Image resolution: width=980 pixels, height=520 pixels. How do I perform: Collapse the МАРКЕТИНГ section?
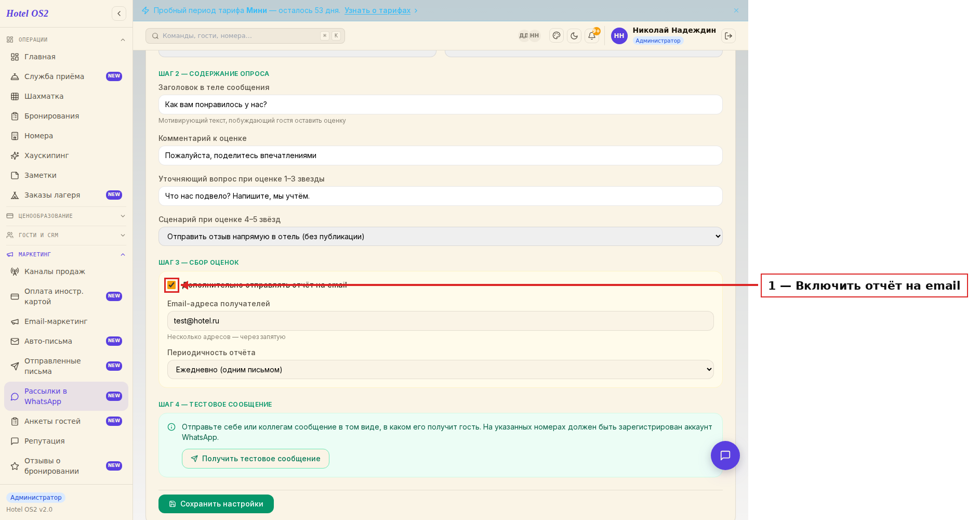click(66, 254)
